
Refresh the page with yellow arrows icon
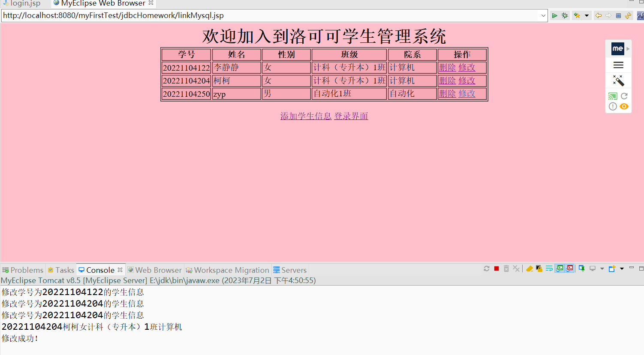coord(628,15)
